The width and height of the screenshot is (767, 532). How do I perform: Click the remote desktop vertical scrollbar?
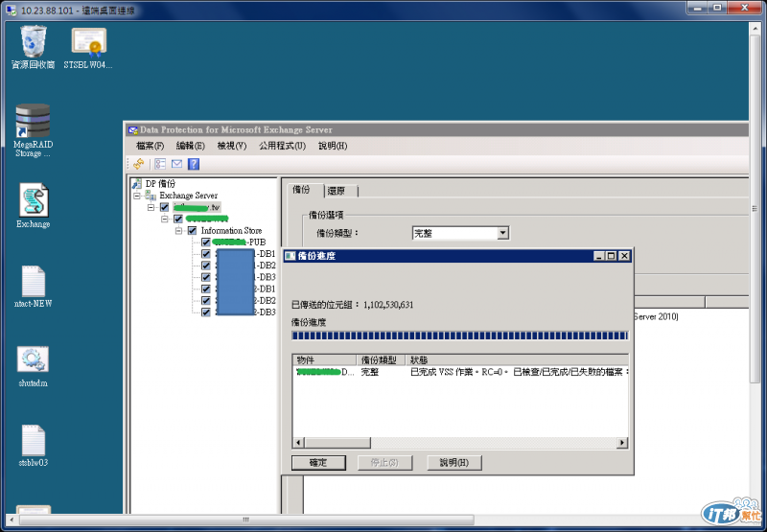755,209
